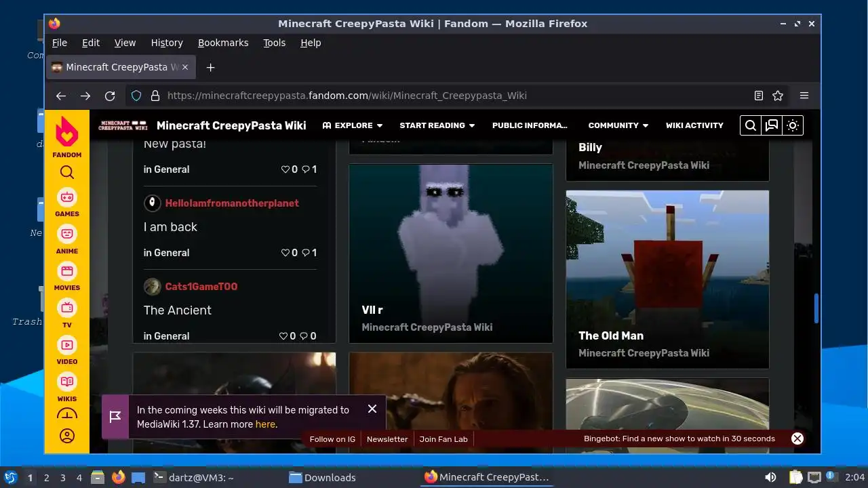Open the Help menu
Viewport: 868px width, 488px height.
click(311, 43)
